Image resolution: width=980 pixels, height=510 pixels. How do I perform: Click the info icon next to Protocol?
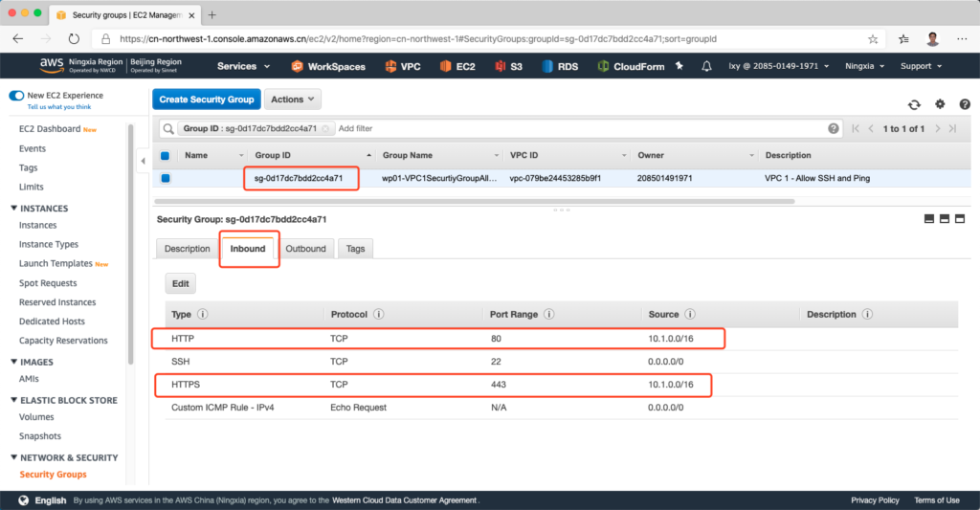coord(380,315)
